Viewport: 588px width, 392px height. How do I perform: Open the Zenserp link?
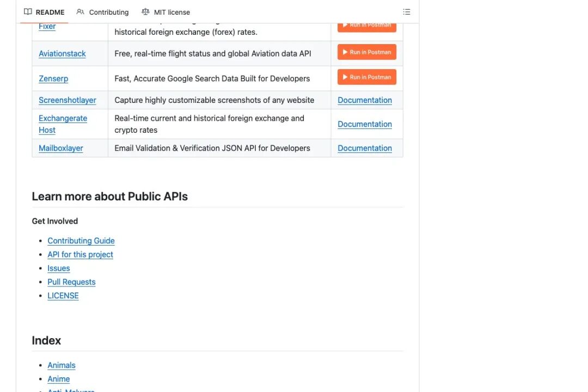53,79
